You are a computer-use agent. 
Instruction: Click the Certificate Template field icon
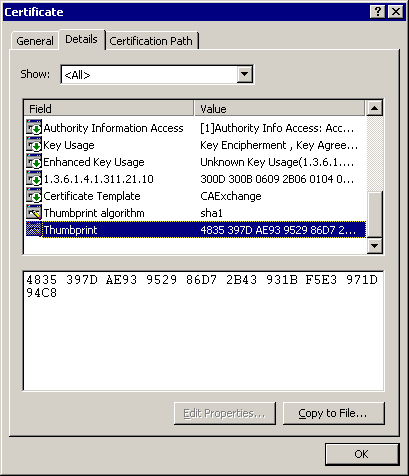coord(34,196)
